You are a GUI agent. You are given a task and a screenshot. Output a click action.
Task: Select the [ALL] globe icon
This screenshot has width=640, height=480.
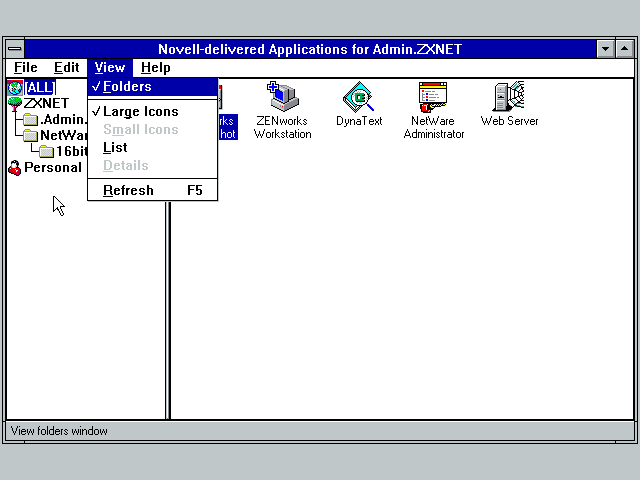(15, 87)
